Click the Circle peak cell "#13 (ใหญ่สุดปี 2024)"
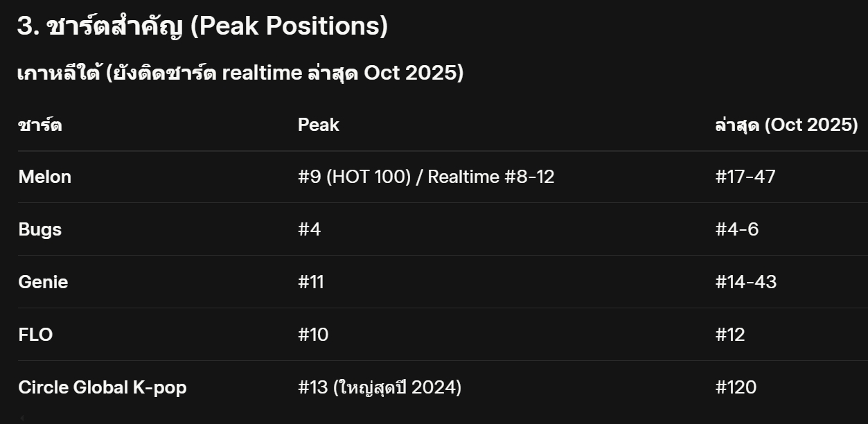The height and width of the screenshot is (424, 868). click(380, 387)
